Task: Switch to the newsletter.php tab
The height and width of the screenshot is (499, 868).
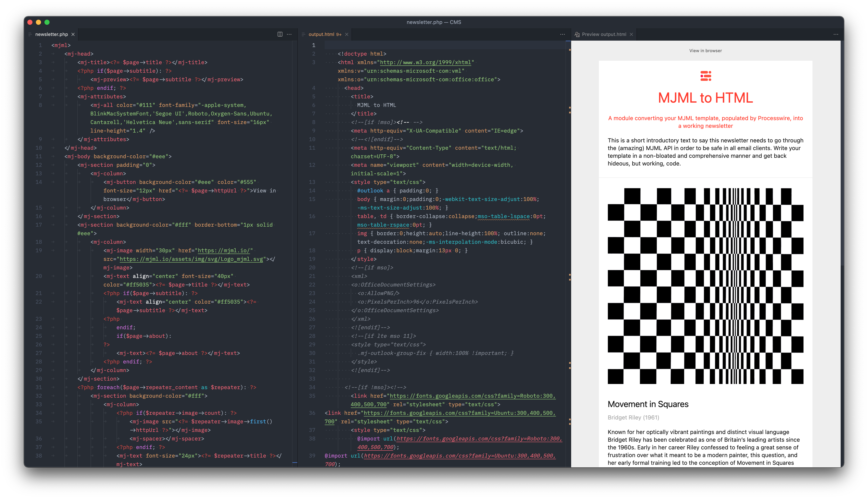Action: tap(51, 34)
